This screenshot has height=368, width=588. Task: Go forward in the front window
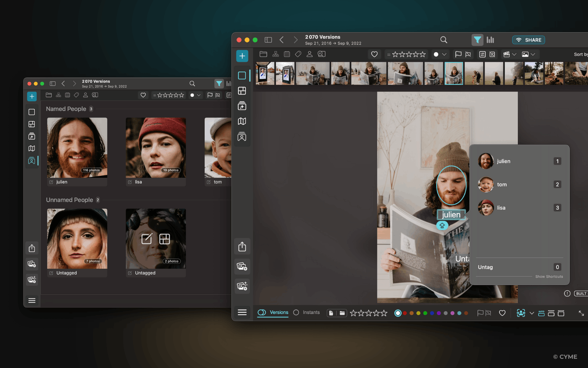pyautogui.click(x=295, y=40)
